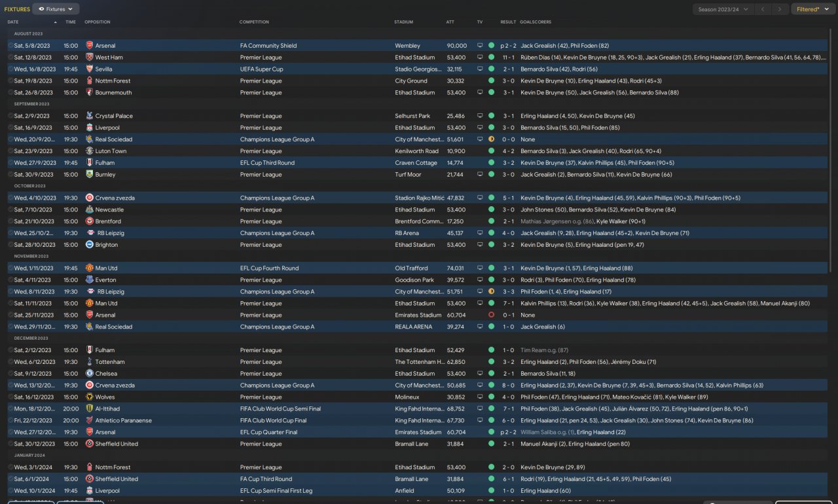Tick the selection circle for Sat, 16/9/2023
This screenshot has width=838, height=504.
click(x=10, y=128)
